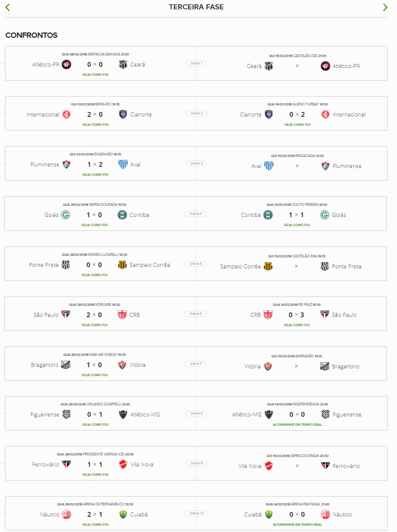Viewport: 397px width, 532px height.
Task: Click Internacional crest in Beira-Rio match
Action: [66, 114]
